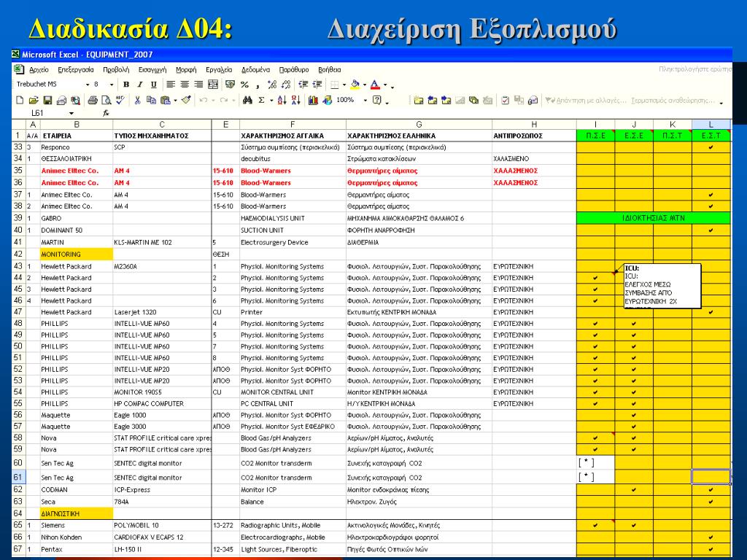Open the font name dropdown

(x=88, y=85)
